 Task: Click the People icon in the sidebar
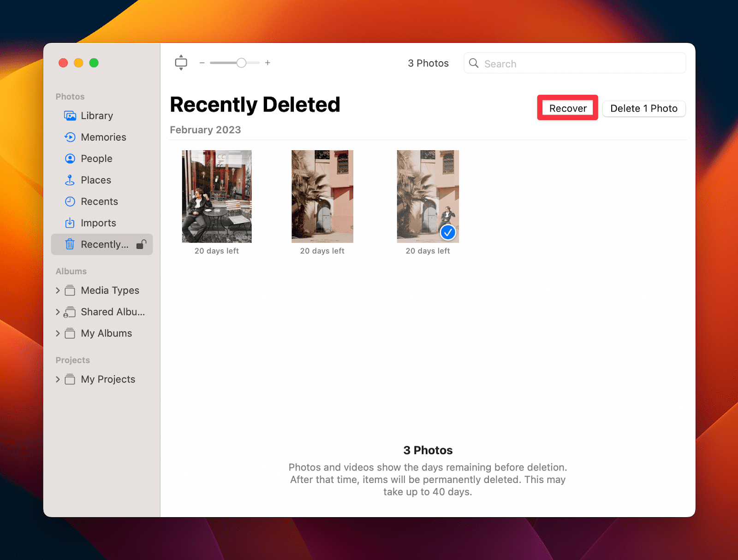pyautogui.click(x=70, y=159)
